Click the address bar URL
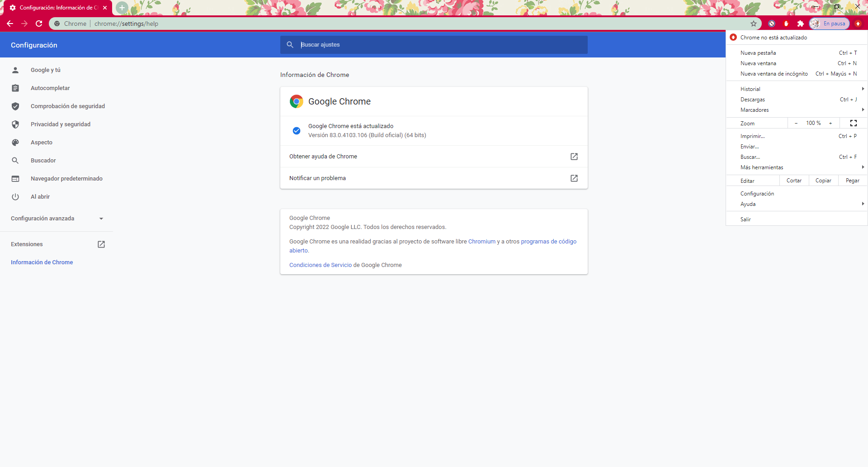The width and height of the screenshot is (868, 467). (126, 24)
